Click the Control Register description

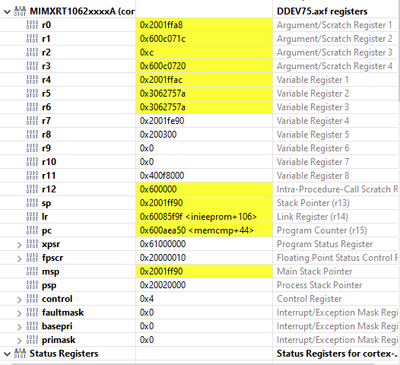point(309,299)
